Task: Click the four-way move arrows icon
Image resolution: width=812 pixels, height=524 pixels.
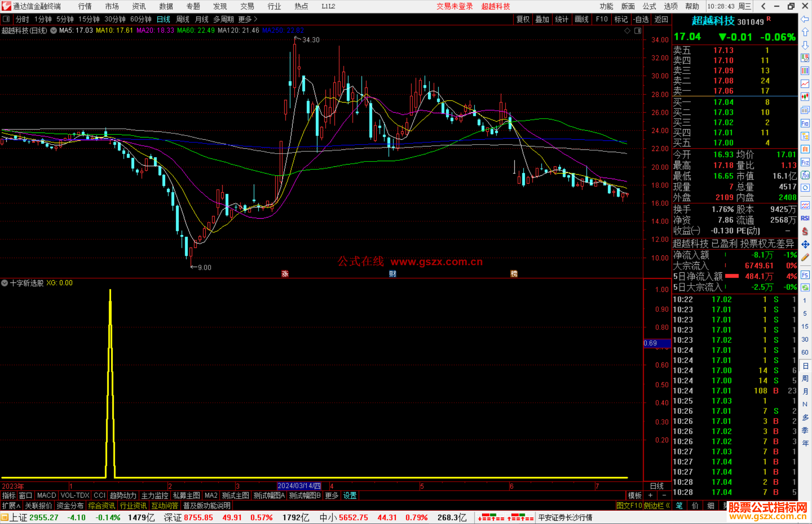Action: click(804, 245)
